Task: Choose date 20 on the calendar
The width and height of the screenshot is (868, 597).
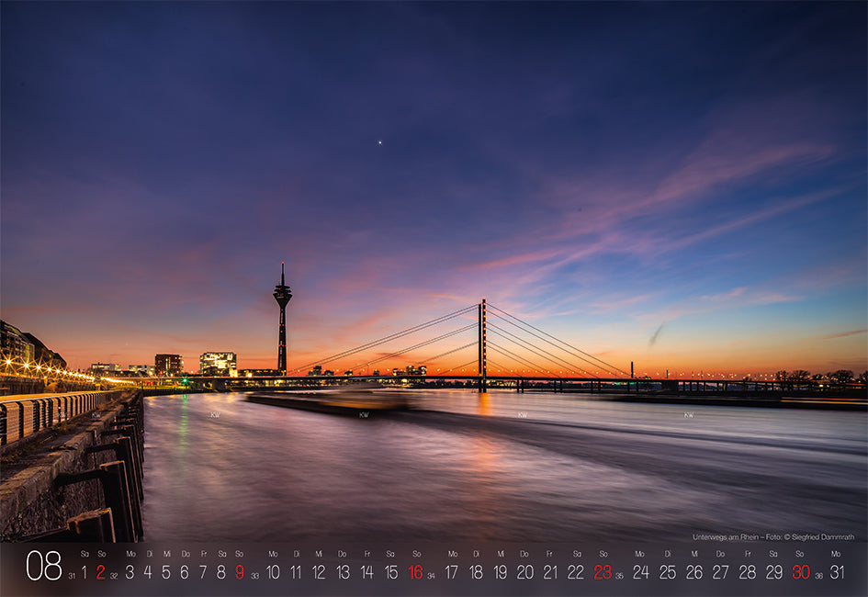Action: click(524, 572)
